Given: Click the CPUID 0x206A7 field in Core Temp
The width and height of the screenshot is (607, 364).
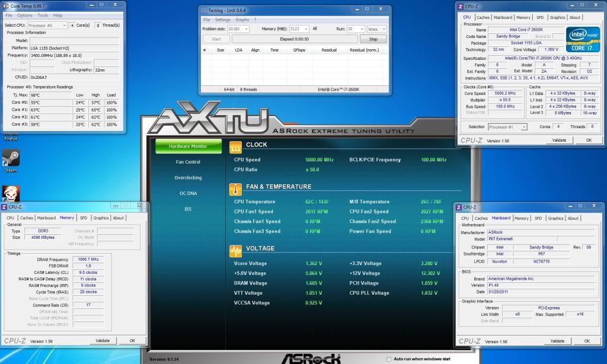Looking at the screenshot, I should [74, 78].
